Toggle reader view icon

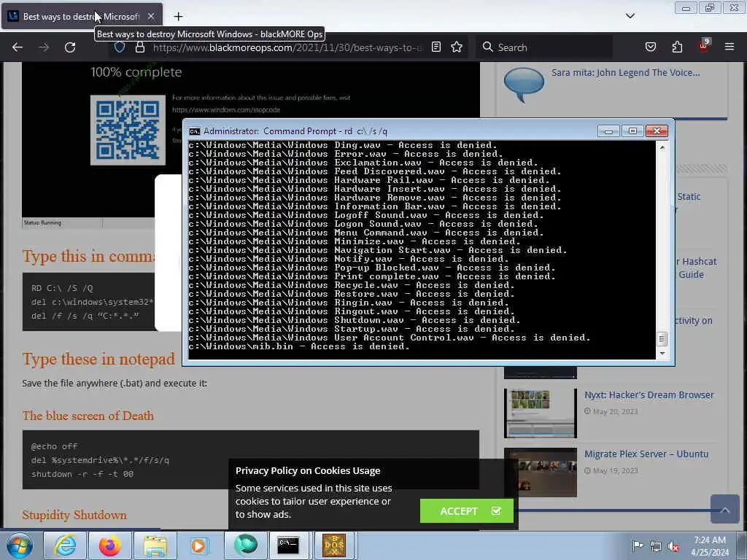tap(436, 47)
